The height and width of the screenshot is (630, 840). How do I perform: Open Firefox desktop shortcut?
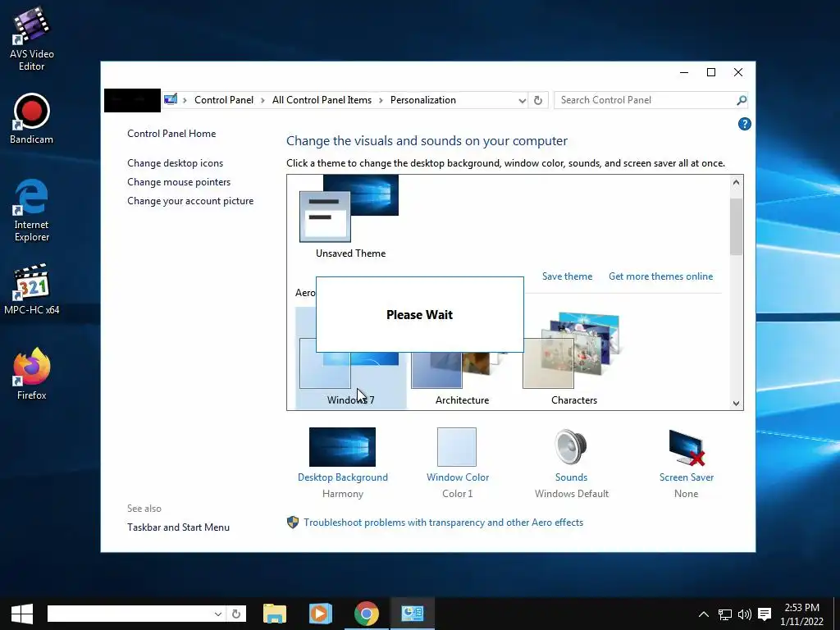[x=31, y=374]
